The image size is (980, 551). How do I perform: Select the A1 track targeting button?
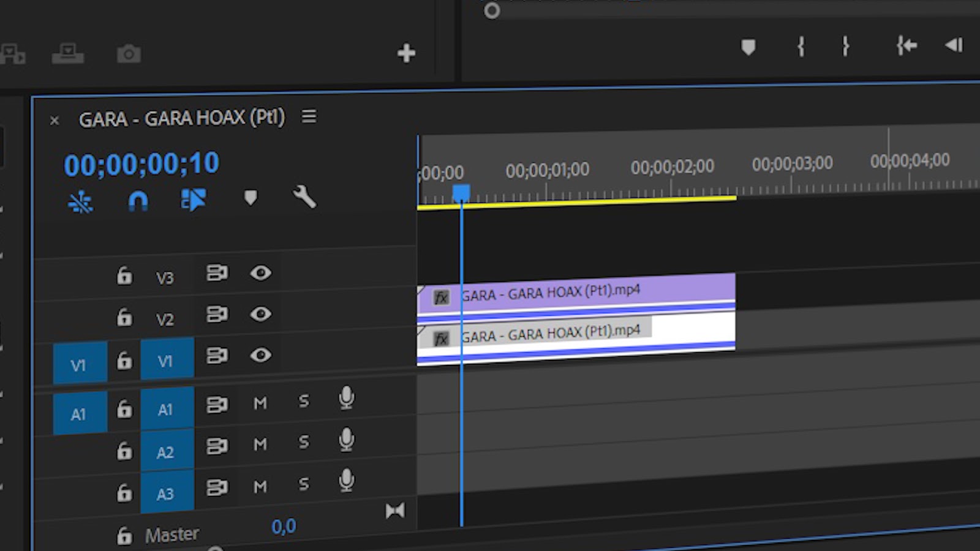coord(79,413)
